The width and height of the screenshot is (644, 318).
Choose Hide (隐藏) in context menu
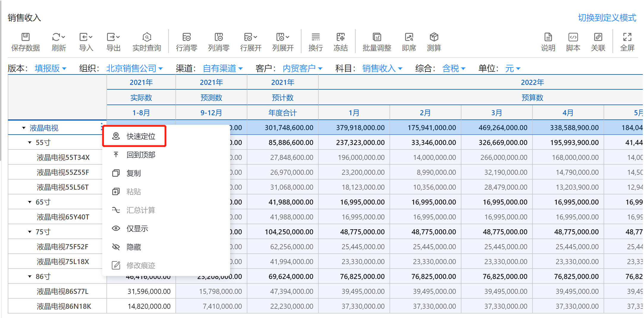[x=133, y=247]
